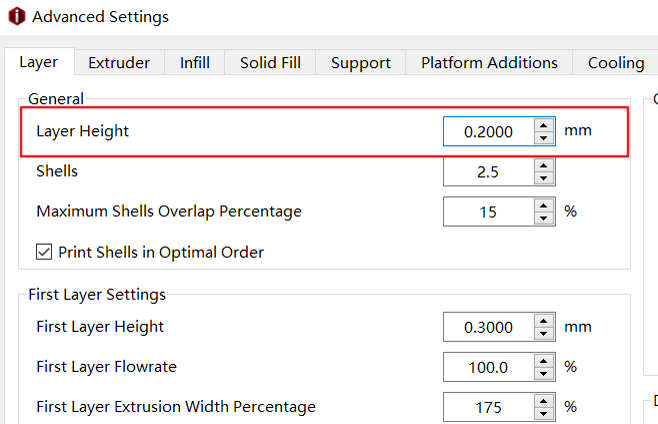Open the Platform Additions tab
Screen dimensions: 658x424
point(489,63)
